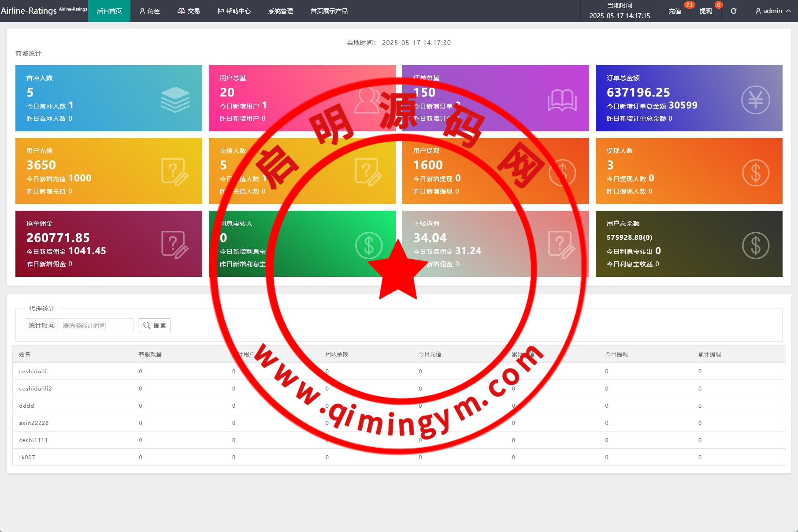Click the edit note icon in 用户充值 card
The image size is (798, 532).
pyautogui.click(x=175, y=172)
